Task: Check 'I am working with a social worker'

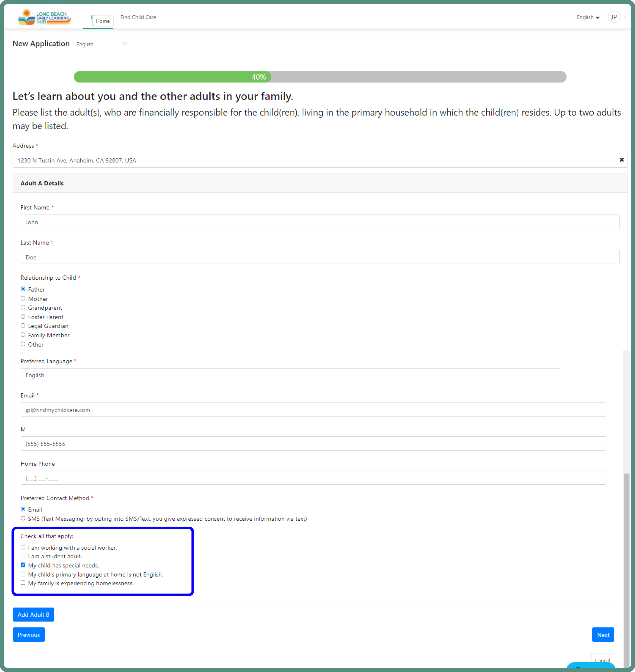Action: coord(23,547)
